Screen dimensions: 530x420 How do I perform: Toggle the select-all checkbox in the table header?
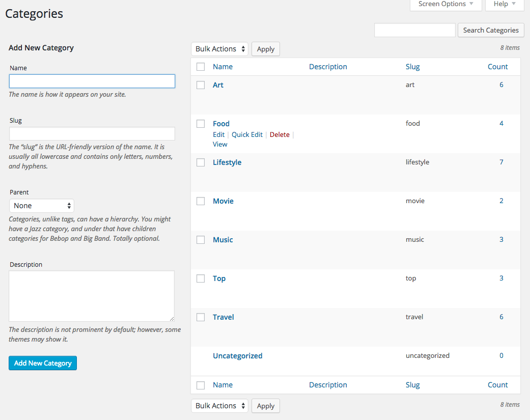point(201,67)
